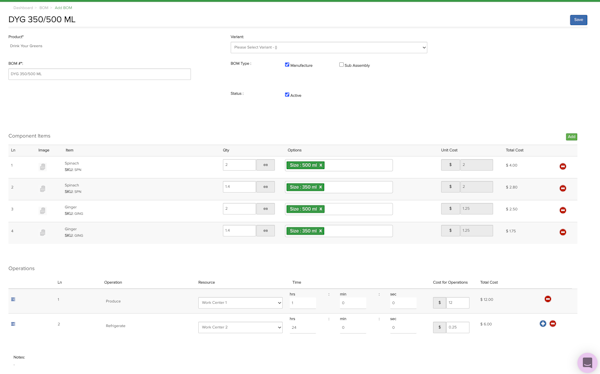This screenshot has width=600, height=374.
Task: Click image placeholder for line 2 Spinach
Action: (x=42, y=188)
